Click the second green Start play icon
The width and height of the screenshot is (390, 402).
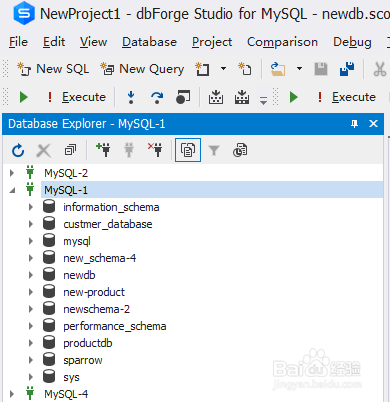pos(294,97)
